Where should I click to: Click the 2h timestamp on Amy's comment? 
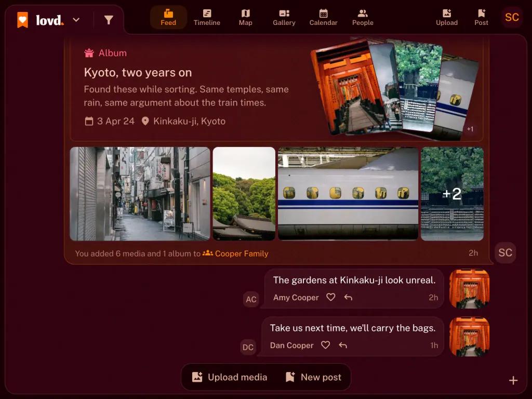433,298
